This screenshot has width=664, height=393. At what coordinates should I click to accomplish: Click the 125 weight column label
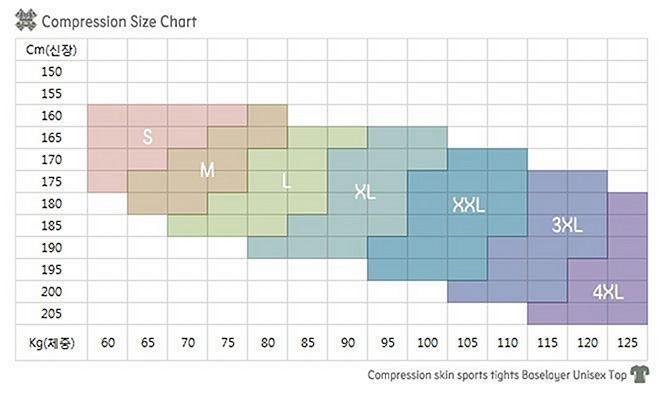click(x=628, y=342)
